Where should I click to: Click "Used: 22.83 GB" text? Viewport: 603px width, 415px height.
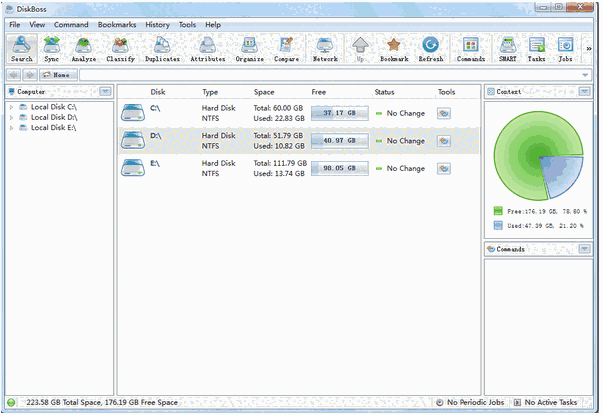click(x=279, y=118)
